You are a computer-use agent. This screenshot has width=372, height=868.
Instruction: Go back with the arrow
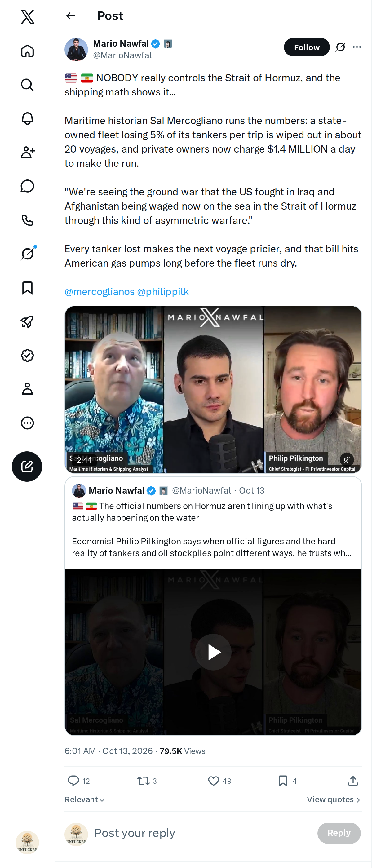pos(70,16)
